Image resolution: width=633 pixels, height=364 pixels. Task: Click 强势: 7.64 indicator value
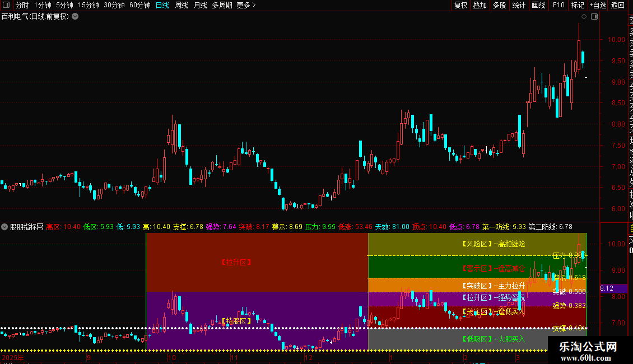coord(221,227)
